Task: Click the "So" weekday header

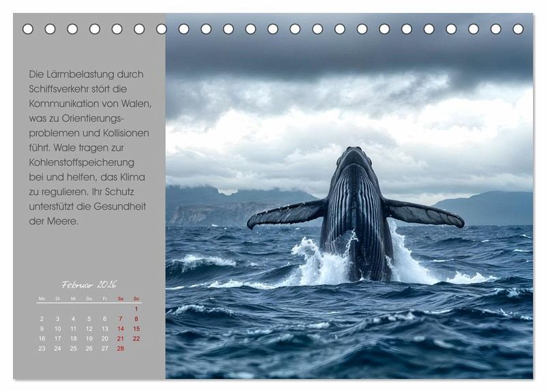Action: pyautogui.click(x=136, y=299)
